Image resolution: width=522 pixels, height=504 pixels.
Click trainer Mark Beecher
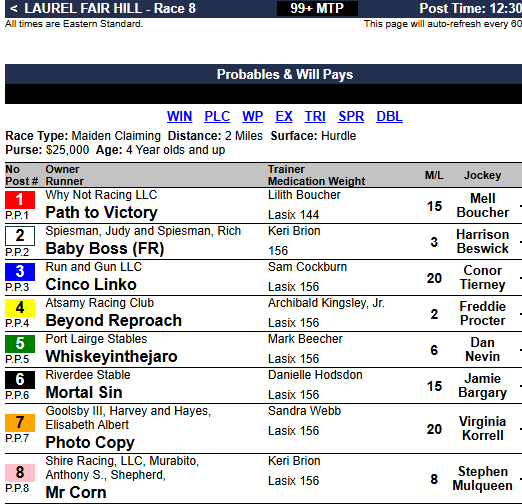305,339
